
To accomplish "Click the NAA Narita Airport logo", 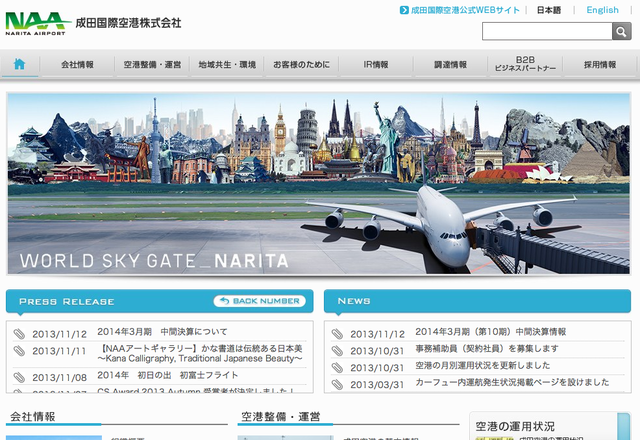I will click(x=38, y=23).
